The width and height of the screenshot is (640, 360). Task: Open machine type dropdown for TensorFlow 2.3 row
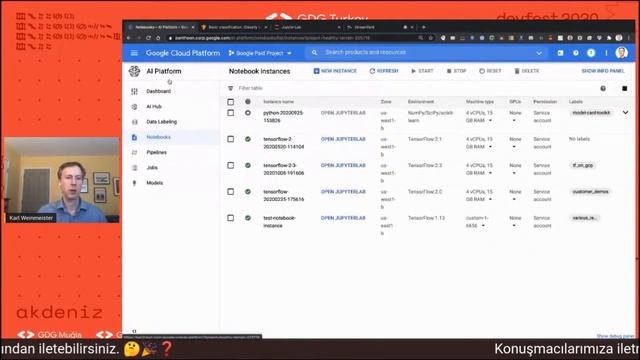click(490, 173)
